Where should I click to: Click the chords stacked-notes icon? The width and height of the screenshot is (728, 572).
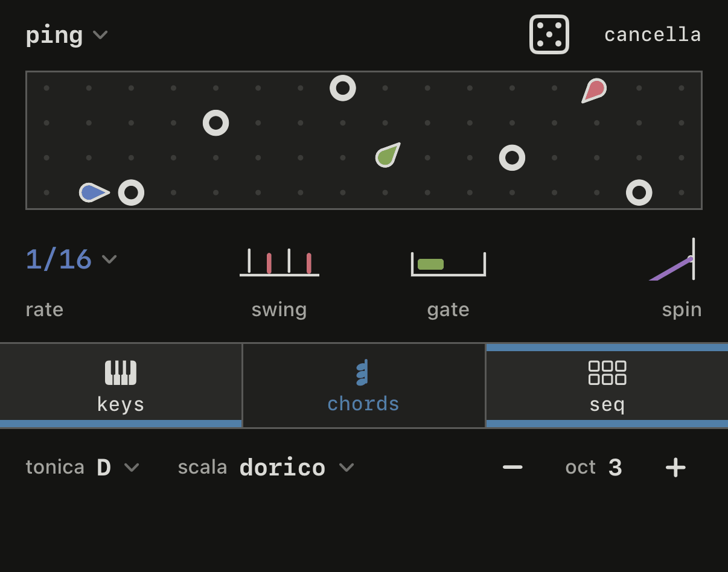363,373
